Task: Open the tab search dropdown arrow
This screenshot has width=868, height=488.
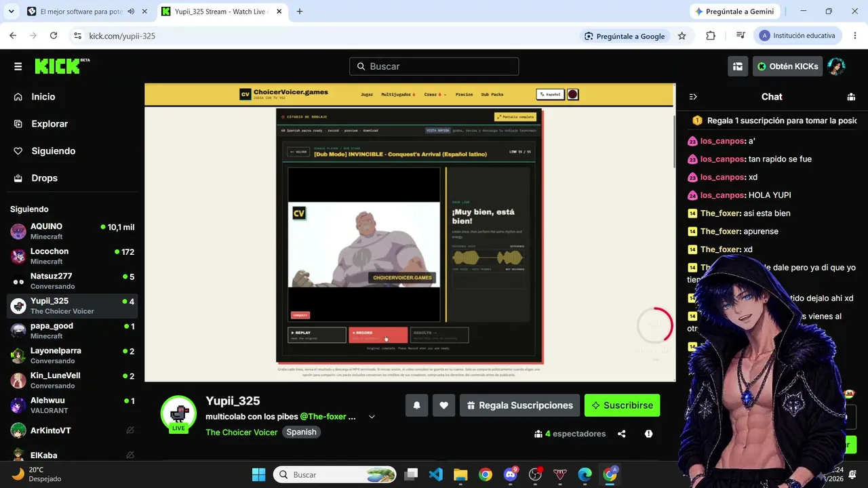Action: tap(11, 12)
